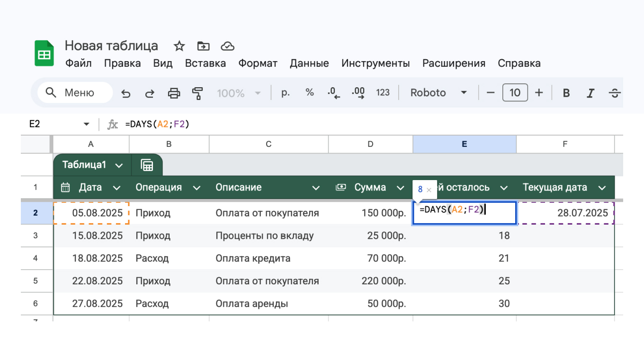Click the formula bar showing =DAYS(A2;F2)
Screen dimensions: 644x354
(156, 125)
